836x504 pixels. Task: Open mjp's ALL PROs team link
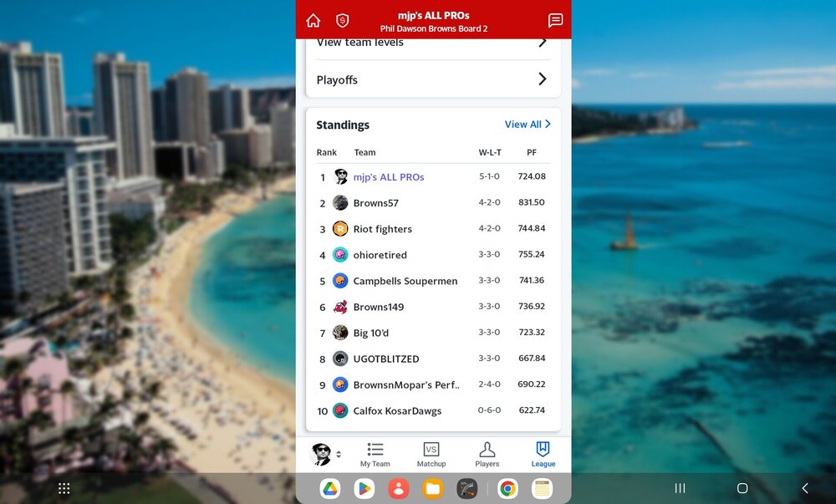tap(389, 177)
